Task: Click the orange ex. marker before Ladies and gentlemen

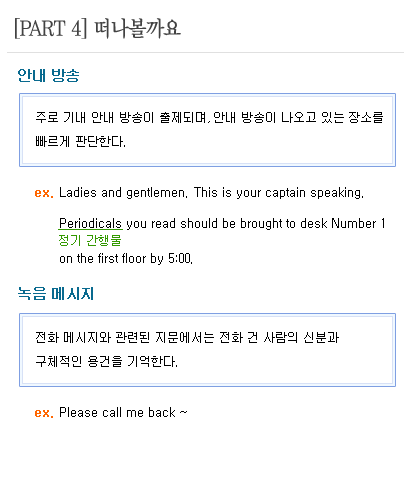Action: pos(44,193)
